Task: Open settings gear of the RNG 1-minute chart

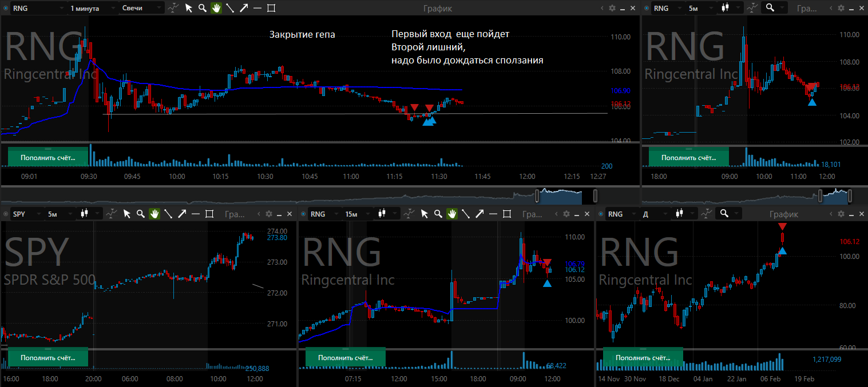Action: tap(612, 8)
